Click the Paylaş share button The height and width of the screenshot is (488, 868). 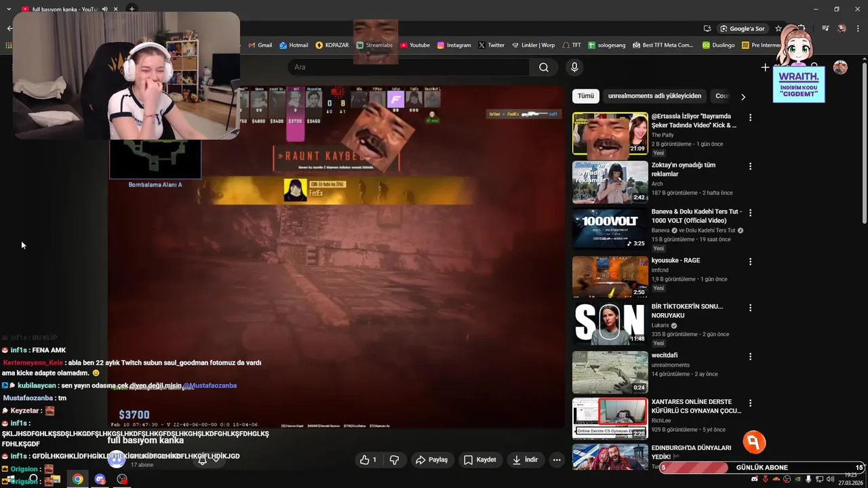(431, 460)
